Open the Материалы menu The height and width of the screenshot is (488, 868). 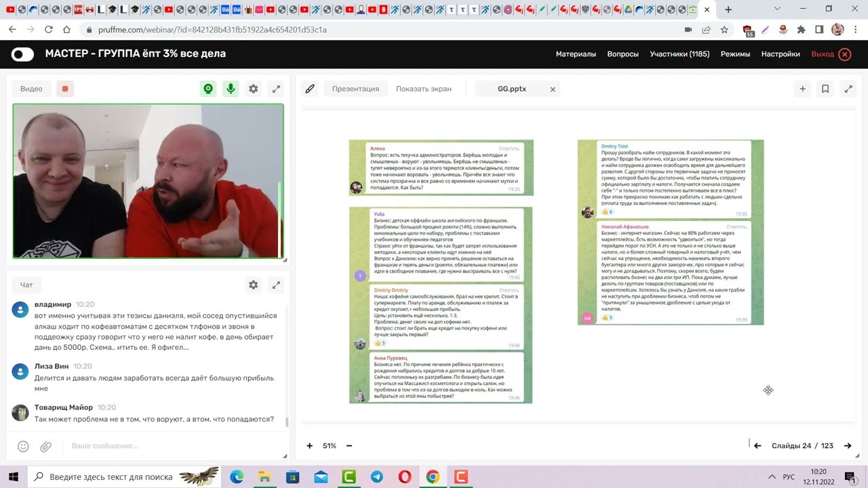(x=576, y=54)
